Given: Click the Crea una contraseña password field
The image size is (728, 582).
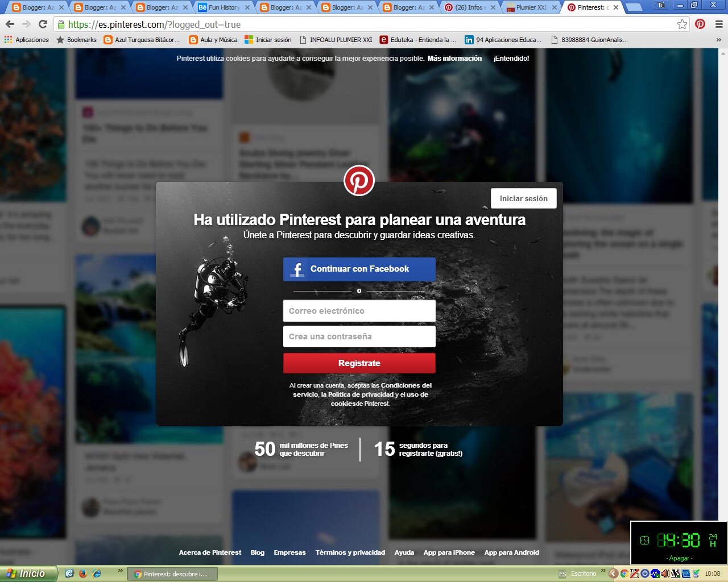Looking at the screenshot, I should click(x=359, y=336).
